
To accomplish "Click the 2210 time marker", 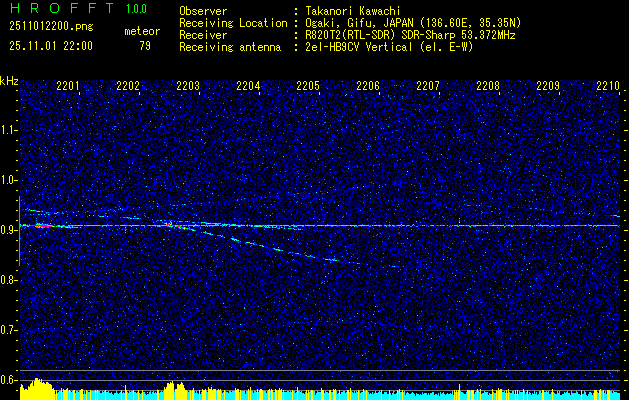I will coord(608,85).
